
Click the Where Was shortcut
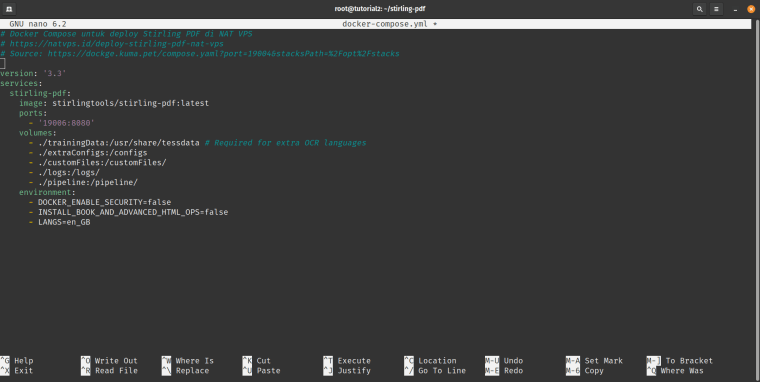675,371
